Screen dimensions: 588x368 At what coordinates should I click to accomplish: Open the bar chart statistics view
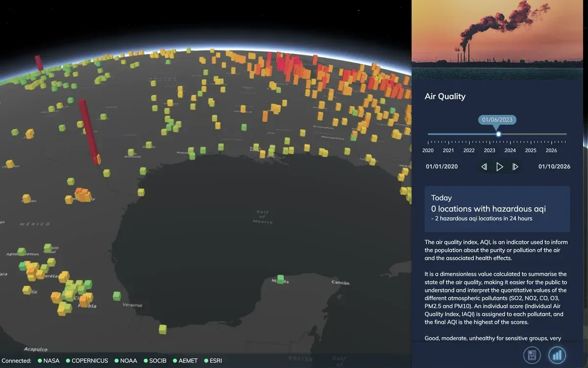[x=557, y=355]
